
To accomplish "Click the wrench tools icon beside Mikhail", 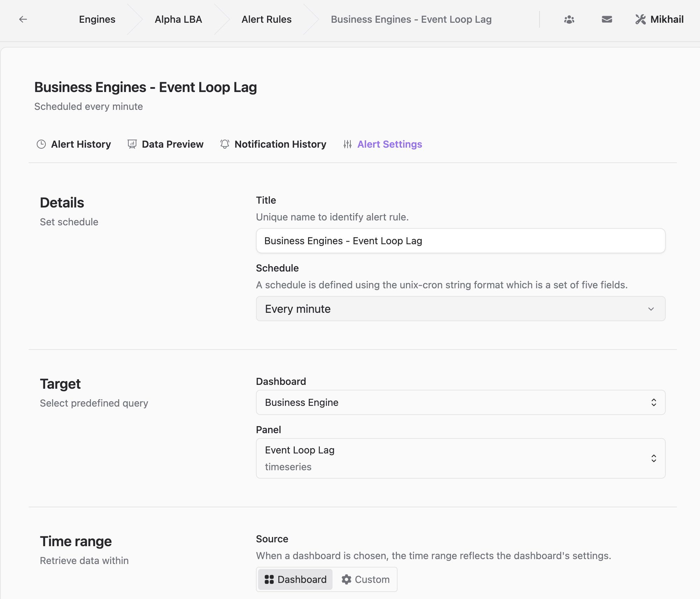I will tap(641, 19).
